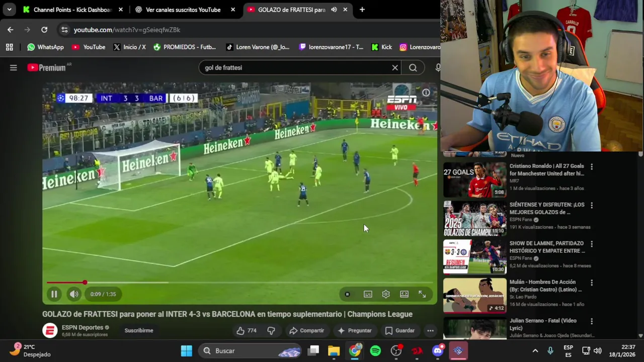View site information icon in address bar

[64, 30]
